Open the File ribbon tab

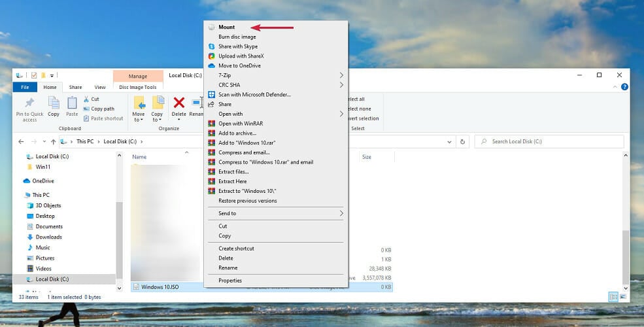(25, 87)
